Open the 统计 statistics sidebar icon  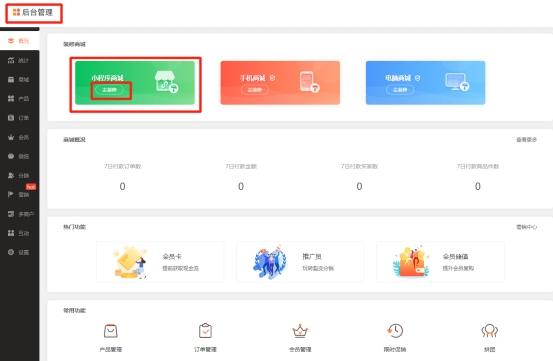(x=11, y=60)
